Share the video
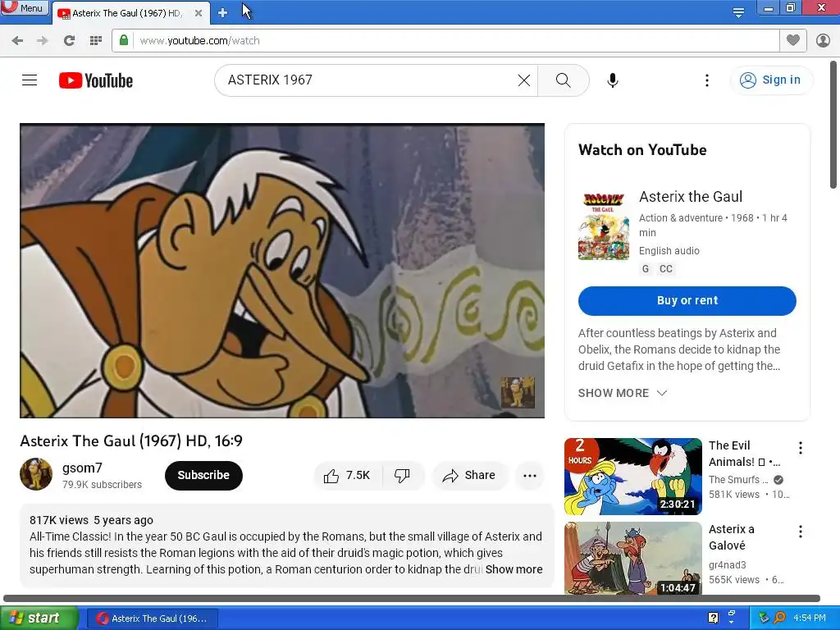Image resolution: width=840 pixels, height=630 pixels. click(x=468, y=475)
